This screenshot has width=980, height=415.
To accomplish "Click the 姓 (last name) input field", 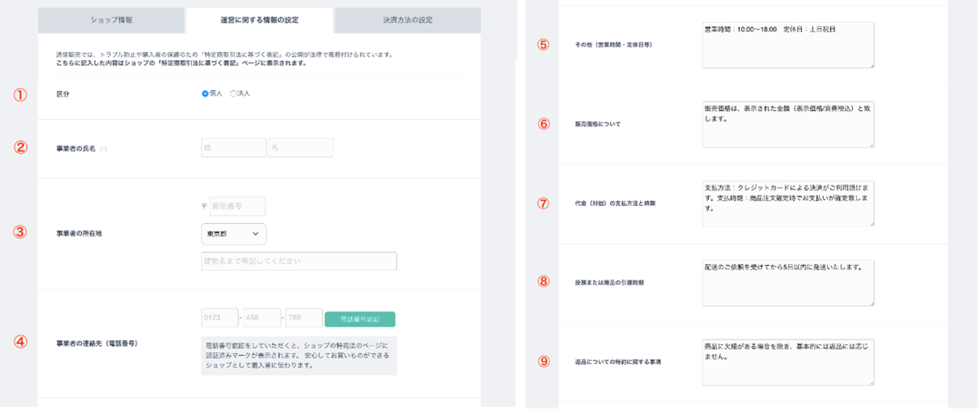I will (x=233, y=147).
